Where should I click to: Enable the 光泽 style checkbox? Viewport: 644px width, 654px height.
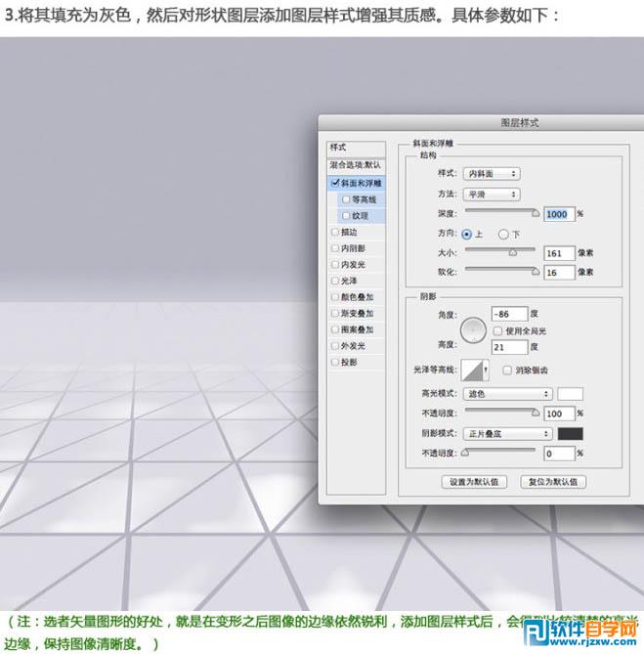(x=335, y=281)
